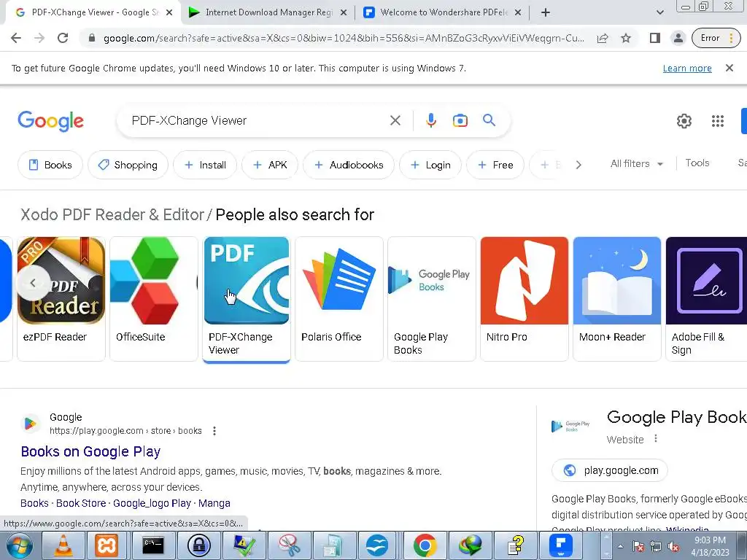This screenshot has width=747, height=560.
Task: Open the Google apps grid
Action: coord(718,121)
